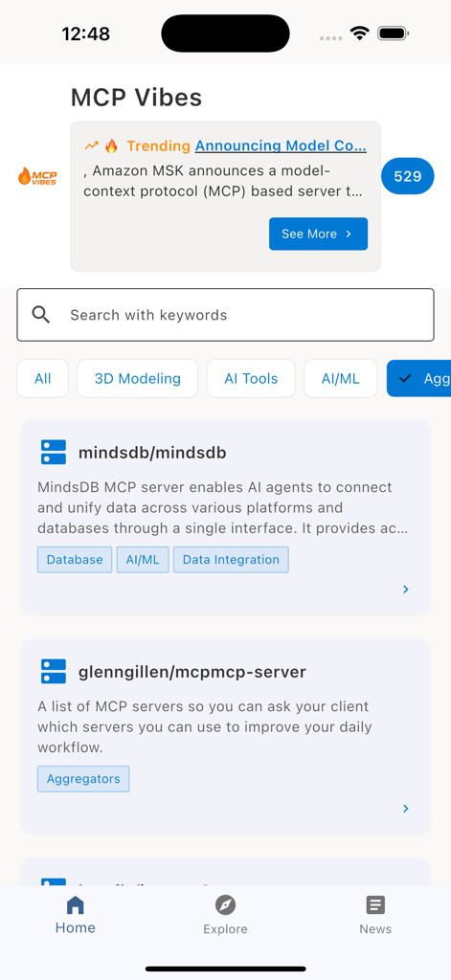Screen dimensions: 451x980
Task: Open the Announcing Model Co... link
Action: coord(281,145)
